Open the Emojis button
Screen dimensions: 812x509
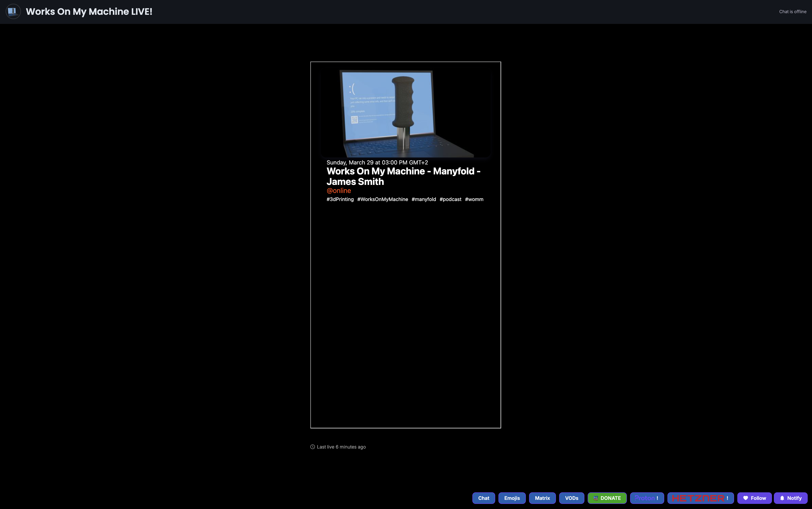[x=512, y=498]
